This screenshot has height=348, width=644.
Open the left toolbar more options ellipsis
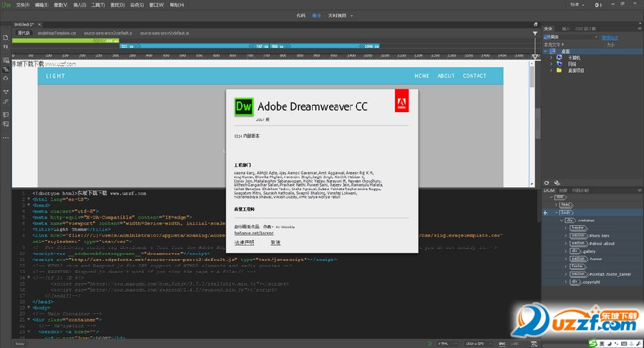point(6,137)
